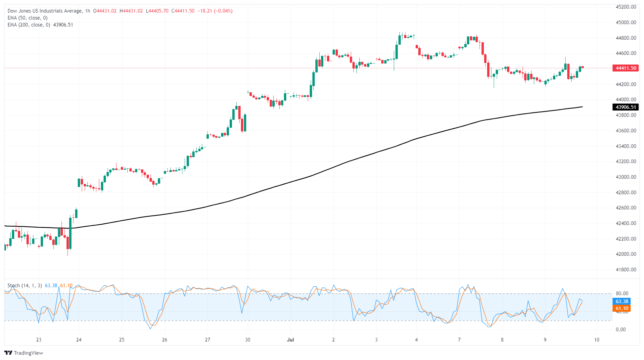
Task: Click the 200 EMA line value 43906.51 in legend
Action: pos(63,25)
